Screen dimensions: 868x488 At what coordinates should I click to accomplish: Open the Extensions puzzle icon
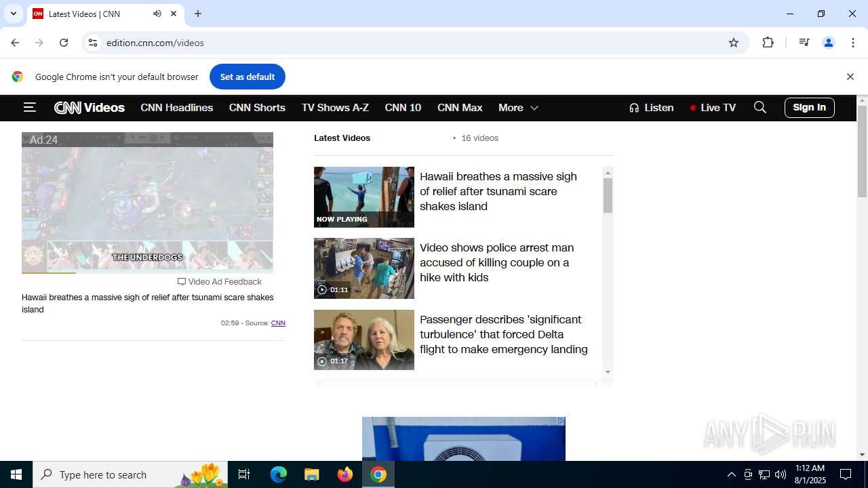pos(768,43)
